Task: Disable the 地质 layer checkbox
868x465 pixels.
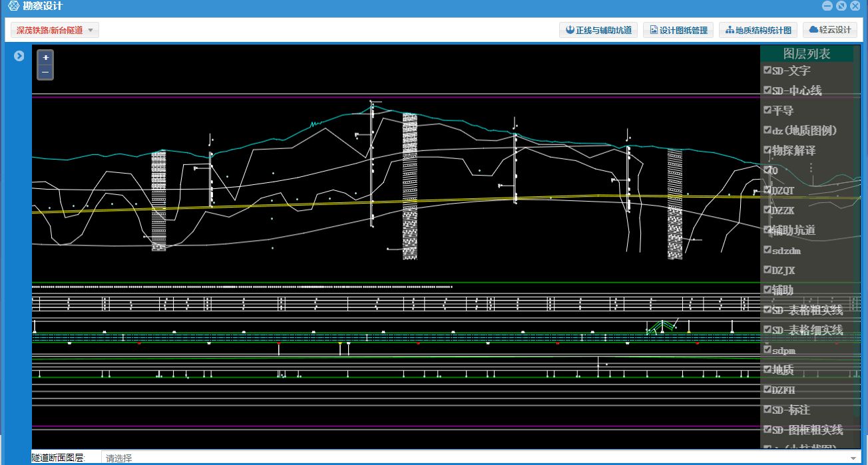Action: pyautogui.click(x=767, y=369)
